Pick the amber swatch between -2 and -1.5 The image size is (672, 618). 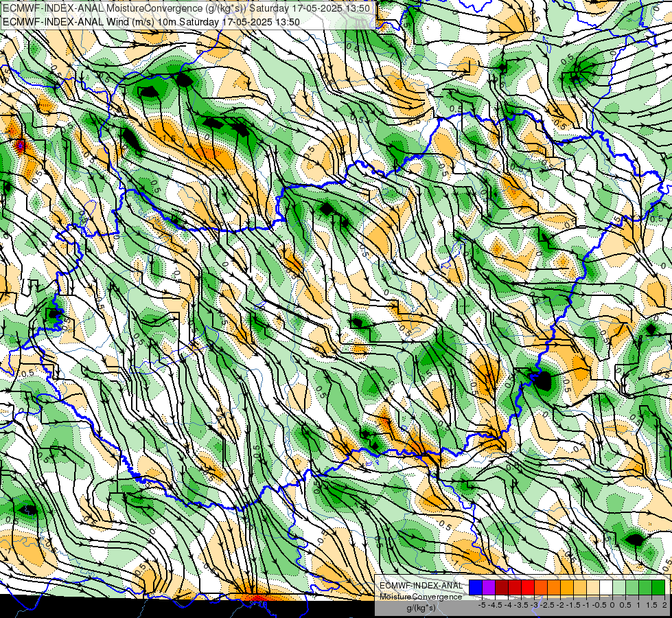coord(566,588)
